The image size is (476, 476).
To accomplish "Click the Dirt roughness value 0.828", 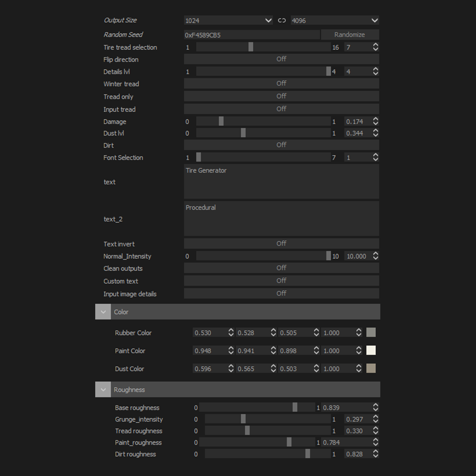I will (x=358, y=454).
